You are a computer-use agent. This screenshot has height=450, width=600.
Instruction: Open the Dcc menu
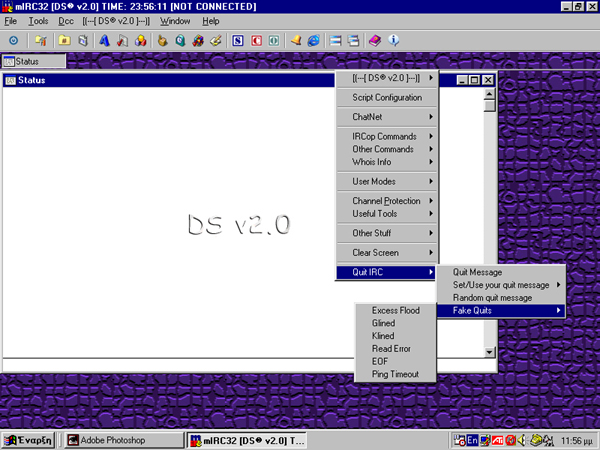(66, 21)
